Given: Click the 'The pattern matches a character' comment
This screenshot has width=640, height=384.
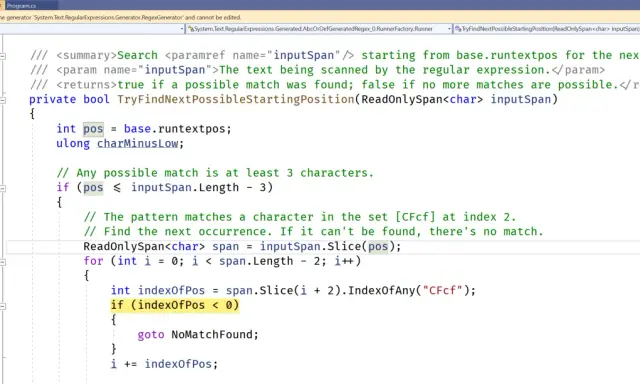Looking at the screenshot, I should [x=300, y=217].
